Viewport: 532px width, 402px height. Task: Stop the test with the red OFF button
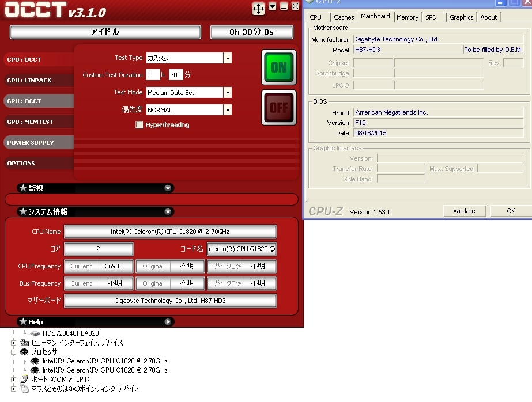tap(279, 108)
